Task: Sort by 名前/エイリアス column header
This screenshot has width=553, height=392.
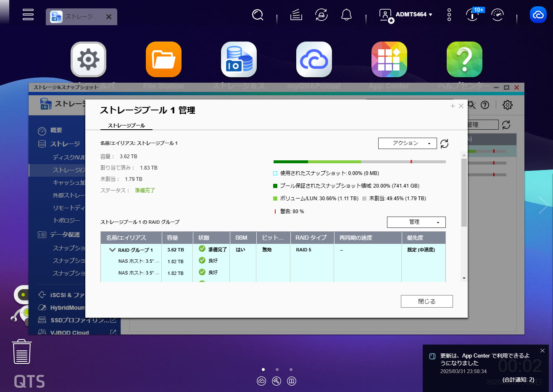Action: point(131,238)
